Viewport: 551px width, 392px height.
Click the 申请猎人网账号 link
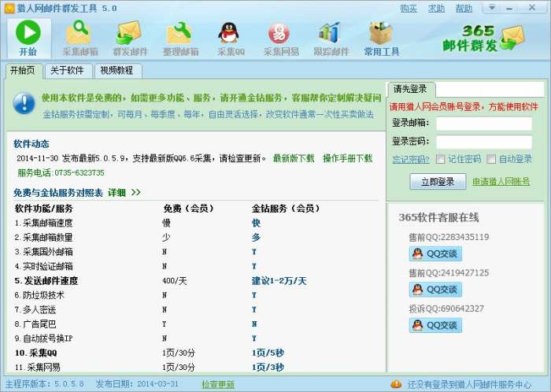pyautogui.click(x=501, y=182)
